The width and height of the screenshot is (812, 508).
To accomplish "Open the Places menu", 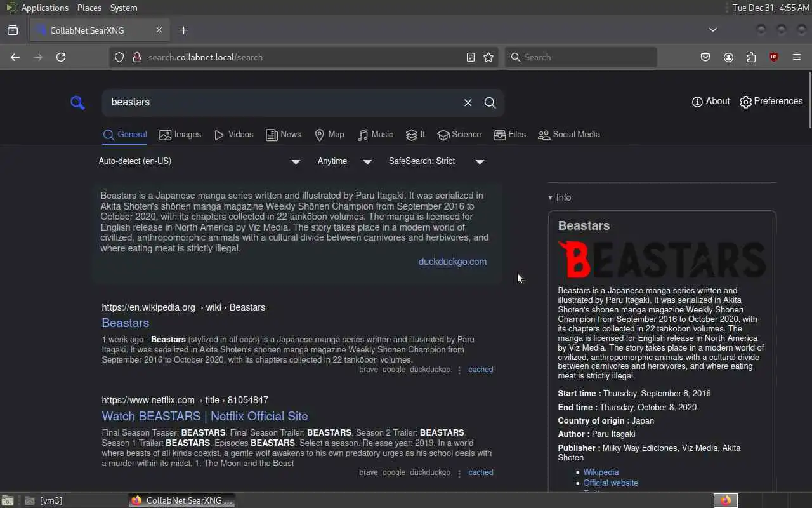I will (89, 8).
